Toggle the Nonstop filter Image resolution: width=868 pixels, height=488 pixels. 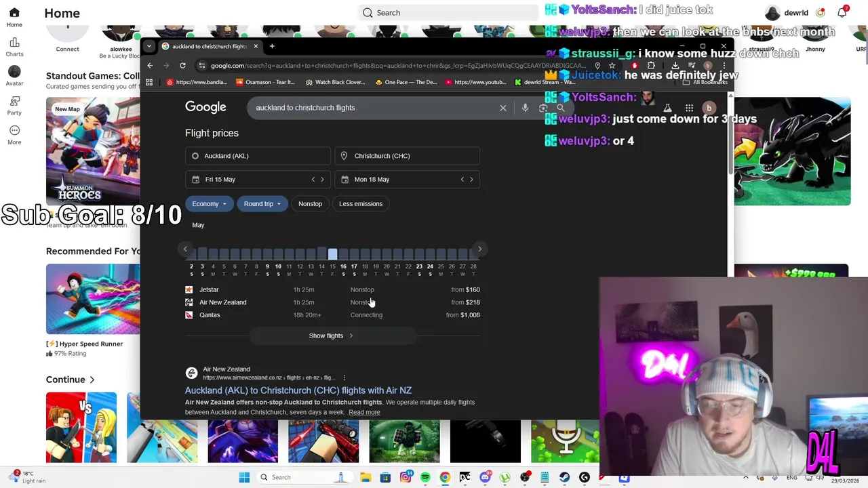[x=310, y=204]
